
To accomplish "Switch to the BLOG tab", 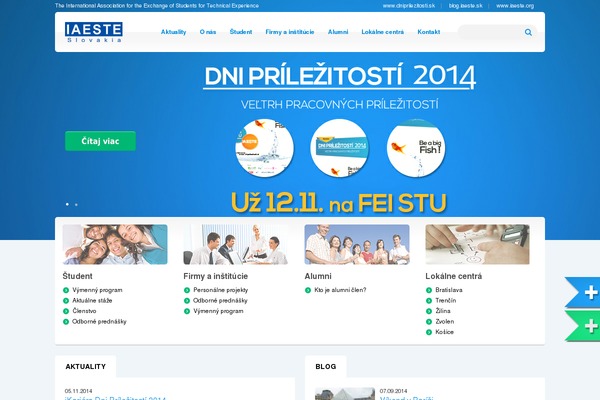I will point(325,367).
